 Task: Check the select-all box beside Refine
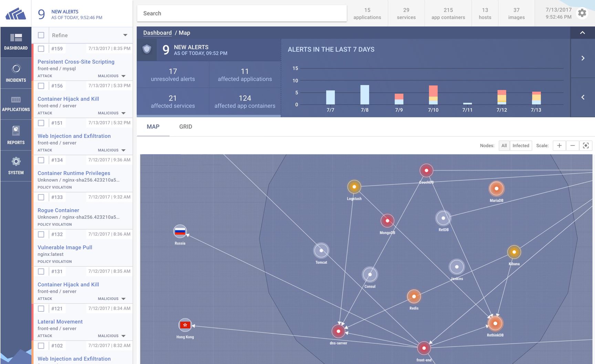click(x=41, y=35)
